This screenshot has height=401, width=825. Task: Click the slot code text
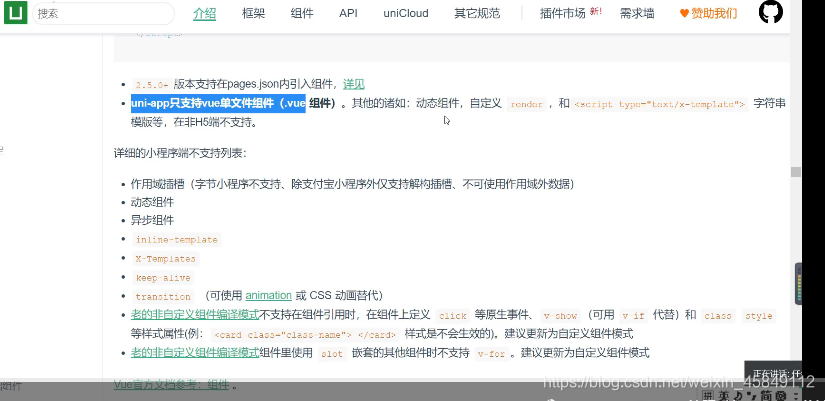333,354
